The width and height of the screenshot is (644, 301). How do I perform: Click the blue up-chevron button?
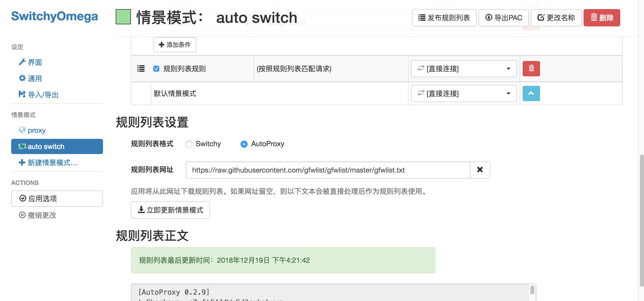tap(531, 93)
